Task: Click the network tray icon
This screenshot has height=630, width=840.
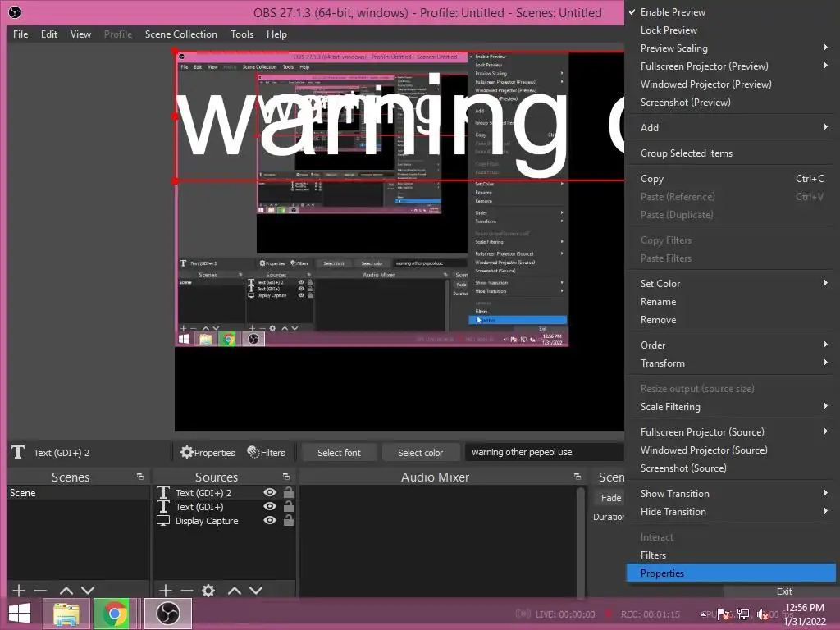Action: (x=743, y=614)
